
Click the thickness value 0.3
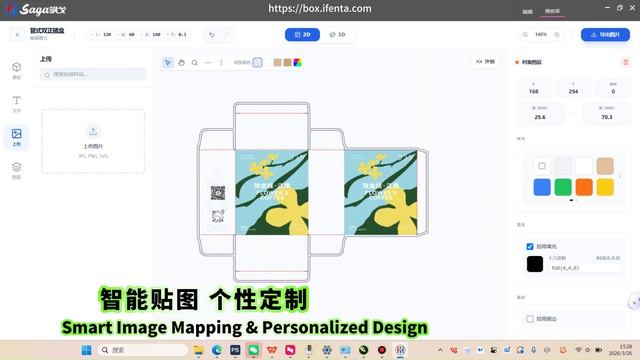pyautogui.click(x=182, y=35)
